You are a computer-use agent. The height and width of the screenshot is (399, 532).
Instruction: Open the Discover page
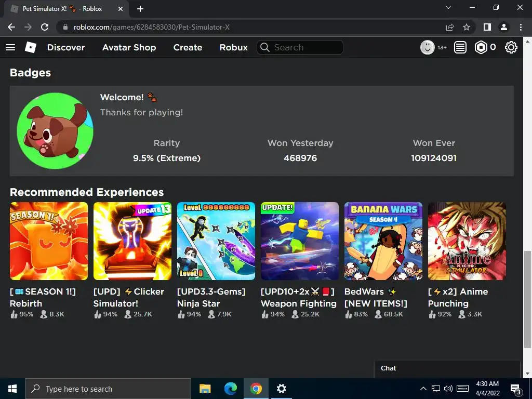pos(66,47)
